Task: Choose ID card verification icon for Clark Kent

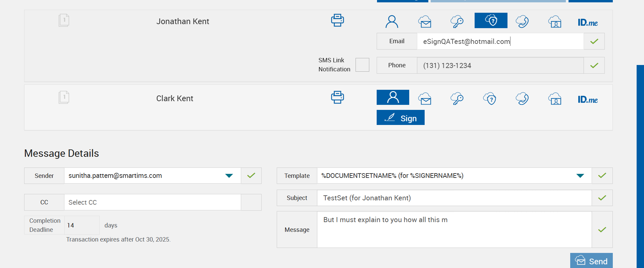Action: [555, 99]
